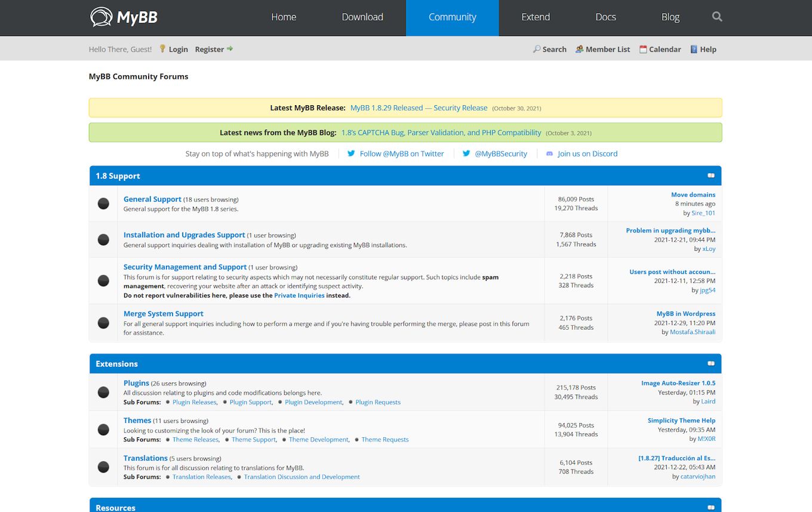Open the MyBB 1.8.29 Released announcement
This screenshot has width=812, height=512.
pyautogui.click(x=419, y=108)
